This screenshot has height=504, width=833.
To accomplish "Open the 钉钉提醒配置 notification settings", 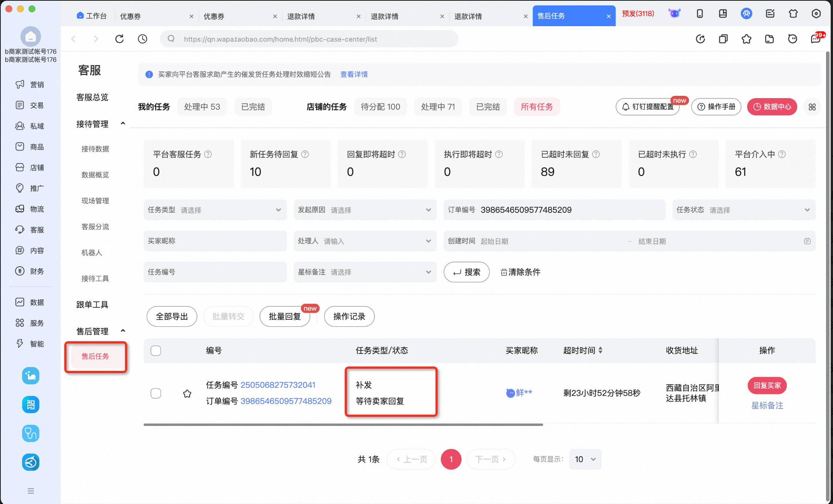I will (x=647, y=107).
